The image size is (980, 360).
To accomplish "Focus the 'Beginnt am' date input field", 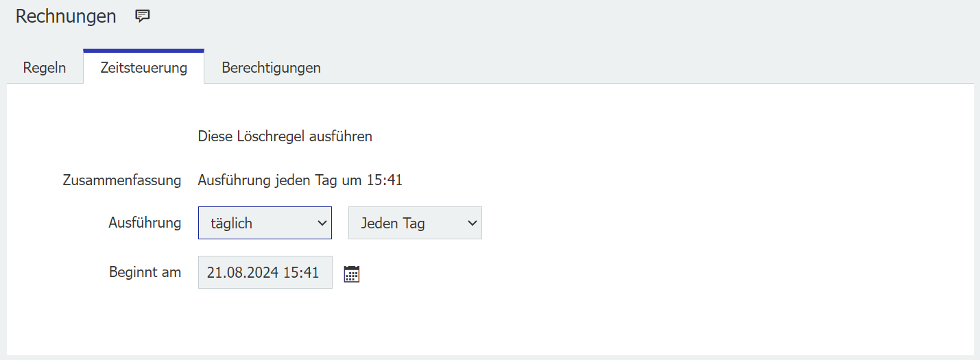I will (x=265, y=273).
